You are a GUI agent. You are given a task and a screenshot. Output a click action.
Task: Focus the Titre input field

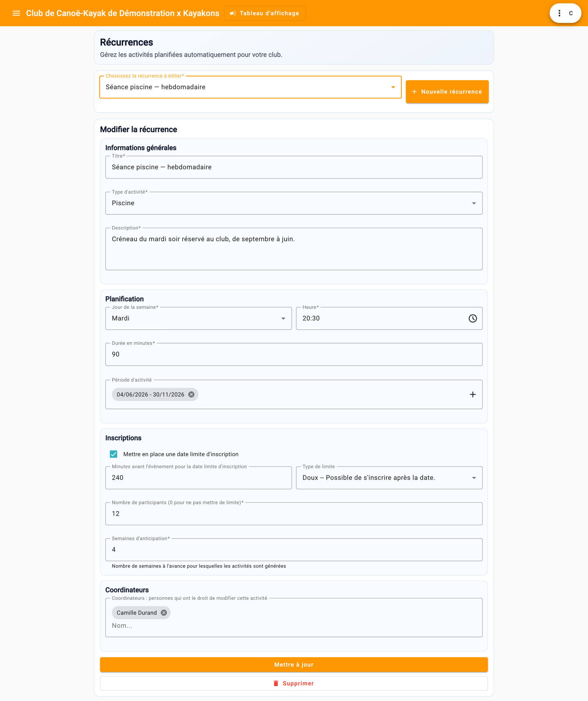click(x=294, y=167)
